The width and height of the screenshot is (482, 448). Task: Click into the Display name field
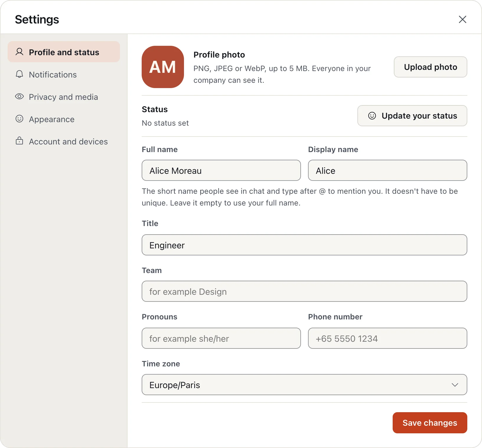click(x=388, y=170)
